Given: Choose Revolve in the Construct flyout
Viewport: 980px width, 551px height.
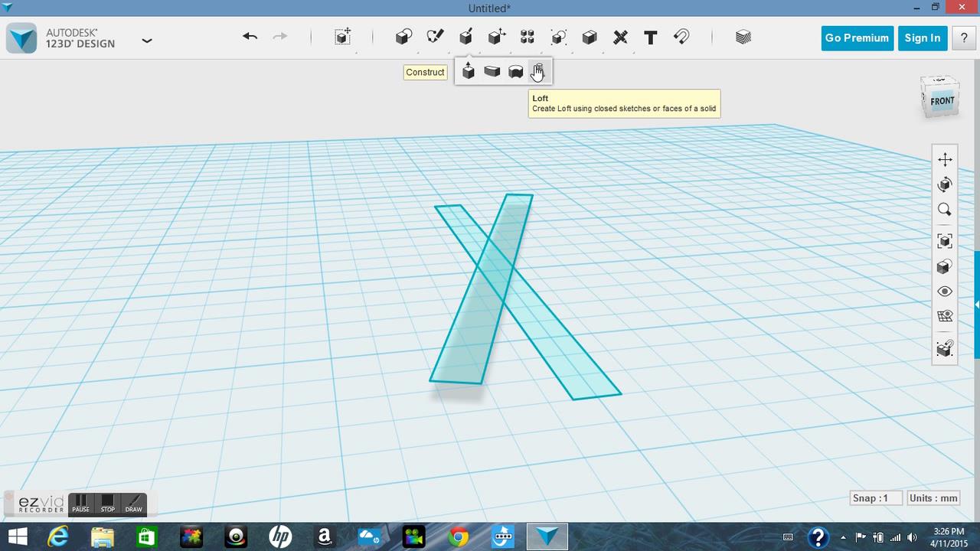Looking at the screenshot, I should (x=515, y=71).
